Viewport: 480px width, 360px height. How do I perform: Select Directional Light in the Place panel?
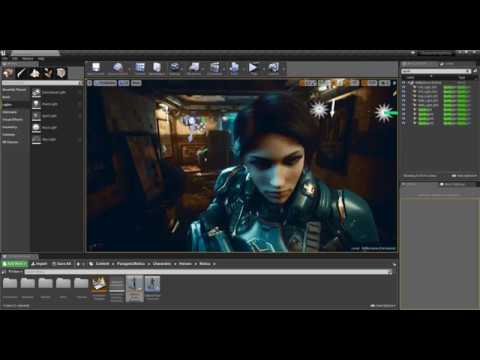click(56, 92)
